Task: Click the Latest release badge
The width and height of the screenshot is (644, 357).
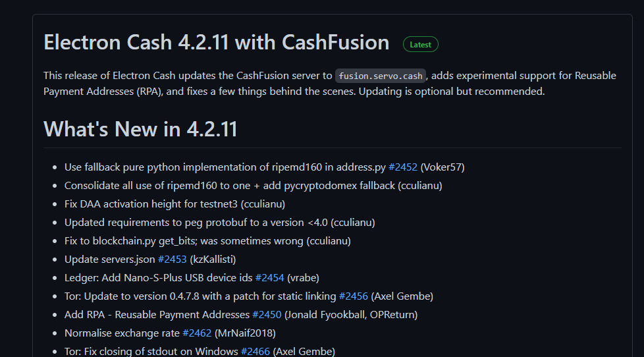Action: [x=420, y=44]
